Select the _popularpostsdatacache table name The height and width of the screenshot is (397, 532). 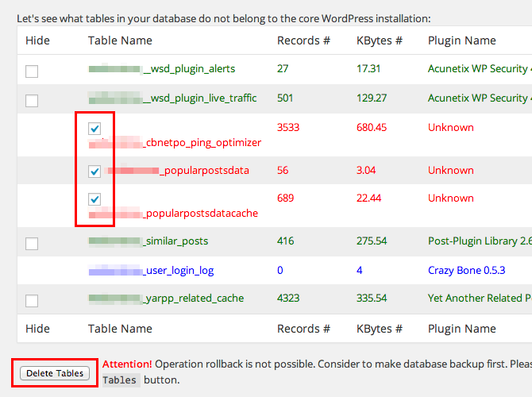click(201, 214)
